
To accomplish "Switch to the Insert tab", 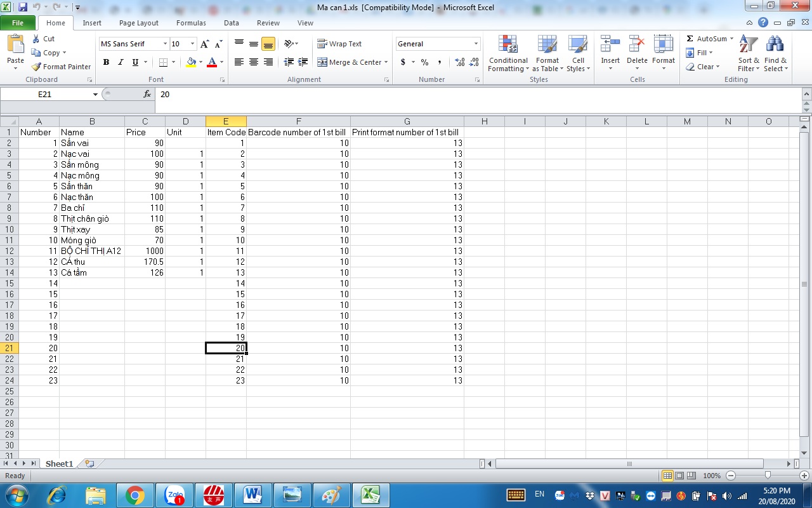I will click(x=92, y=23).
